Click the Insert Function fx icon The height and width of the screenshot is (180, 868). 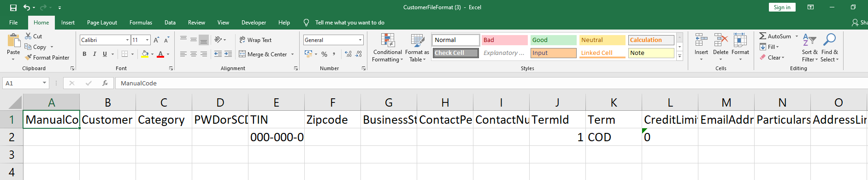pyautogui.click(x=105, y=83)
